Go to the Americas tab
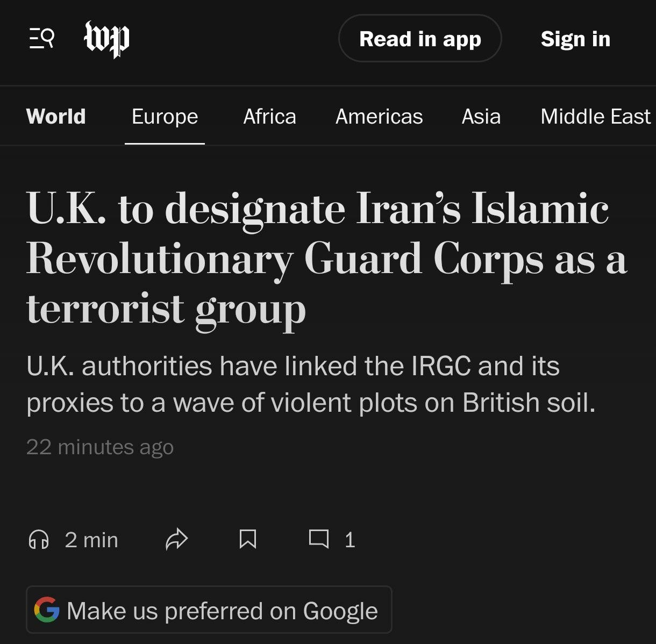Viewport: 656px width, 644px height. coord(379,116)
